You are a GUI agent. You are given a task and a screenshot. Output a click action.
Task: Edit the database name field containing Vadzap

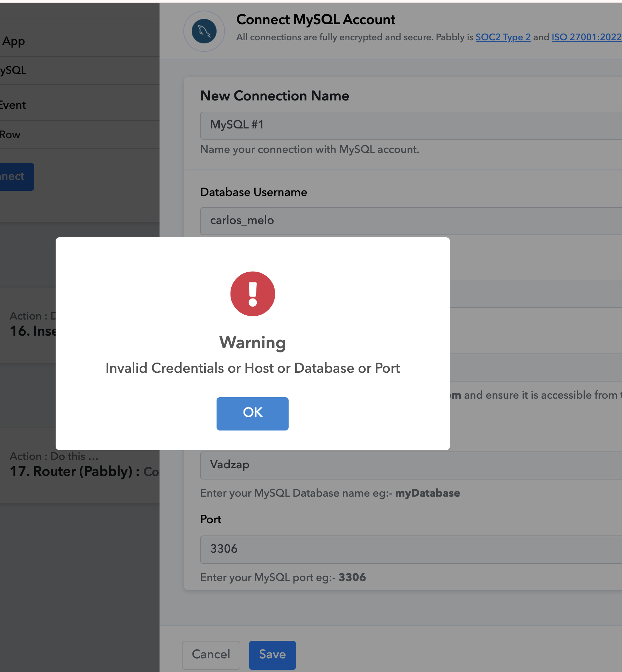point(411,465)
